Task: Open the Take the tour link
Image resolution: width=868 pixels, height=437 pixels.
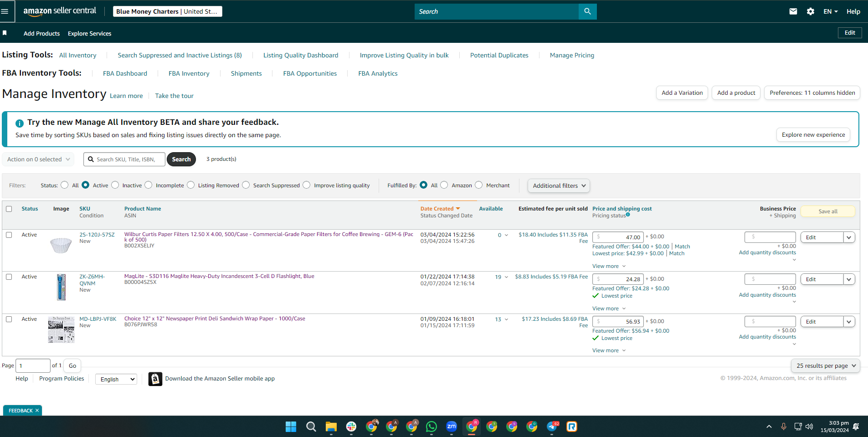Action: tap(174, 96)
